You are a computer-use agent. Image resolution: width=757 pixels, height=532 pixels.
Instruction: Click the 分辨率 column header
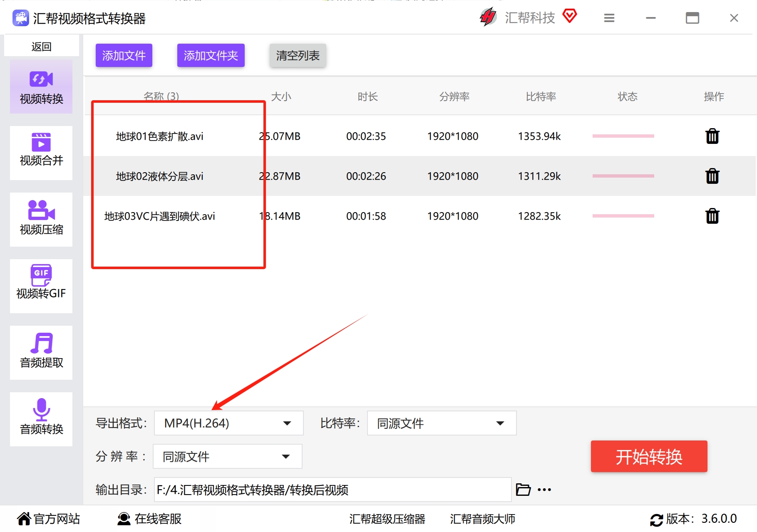[454, 97]
